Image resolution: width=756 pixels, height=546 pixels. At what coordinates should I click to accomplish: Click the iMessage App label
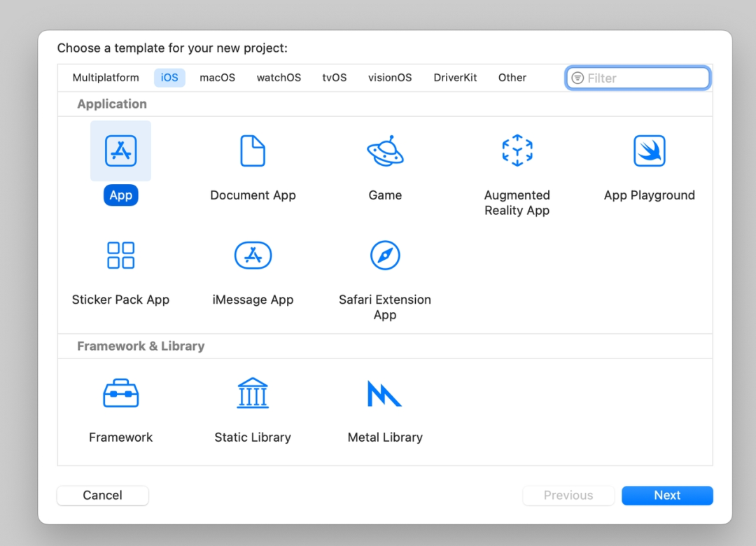(253, 300)
